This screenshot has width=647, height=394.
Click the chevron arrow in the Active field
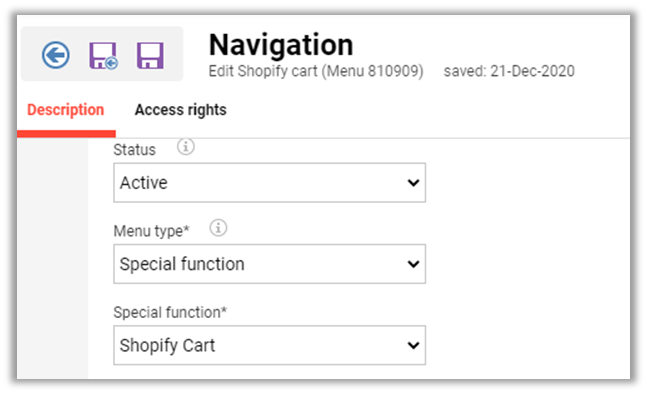413,183
